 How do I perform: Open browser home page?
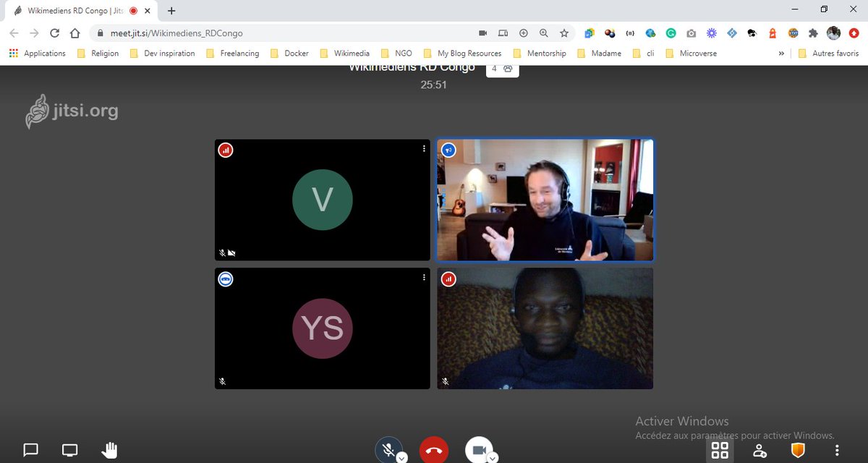coord(75,33)
